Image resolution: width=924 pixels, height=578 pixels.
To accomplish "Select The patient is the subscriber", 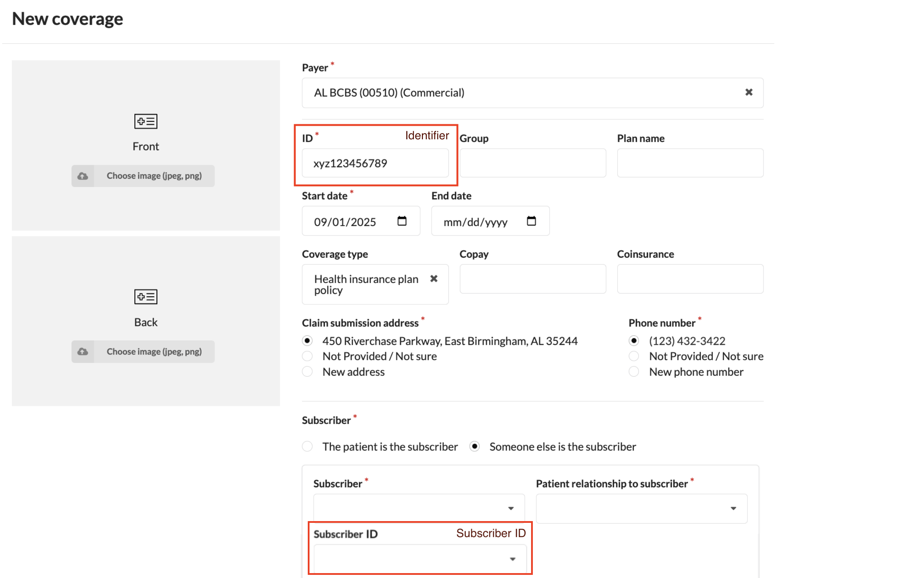I will click(307, 446).
